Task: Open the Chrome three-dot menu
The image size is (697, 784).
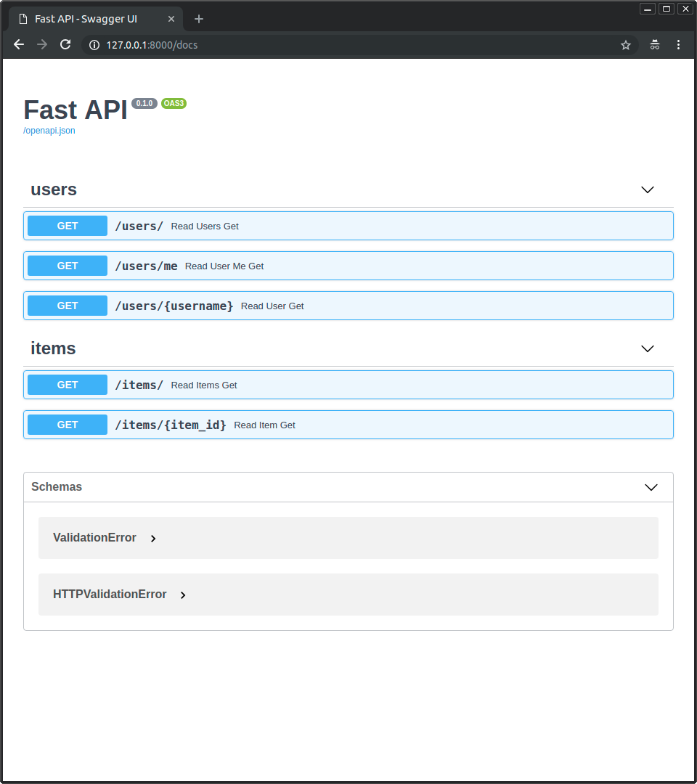Action: click(x=678, y=45)
